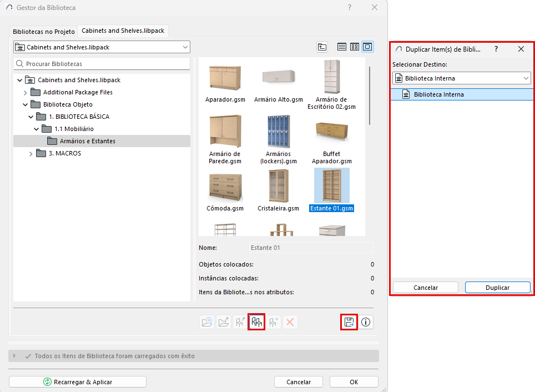Click the Duplicate library item icon
The image size is (535, 392).
coord(256,322)
